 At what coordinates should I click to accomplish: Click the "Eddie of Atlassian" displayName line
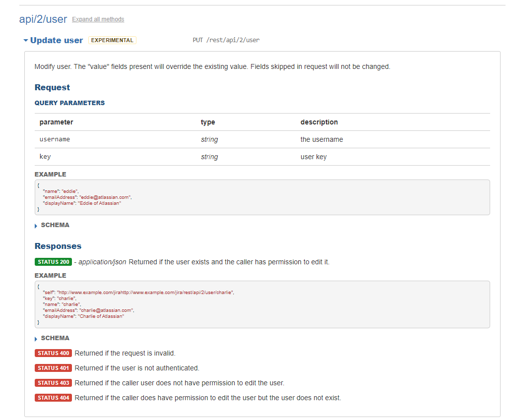pyautogui.click(x=82, y=203)
